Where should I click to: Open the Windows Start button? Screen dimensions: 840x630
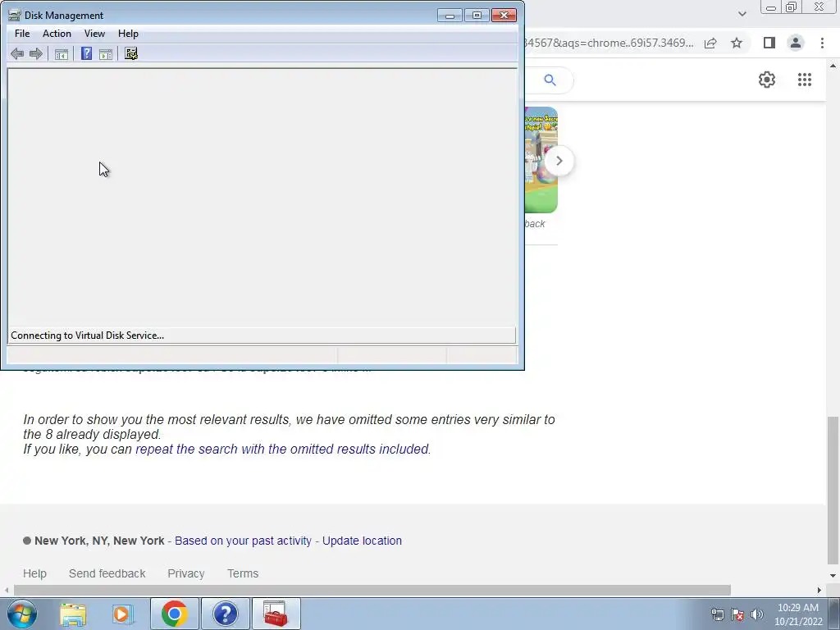click(22, 614)
